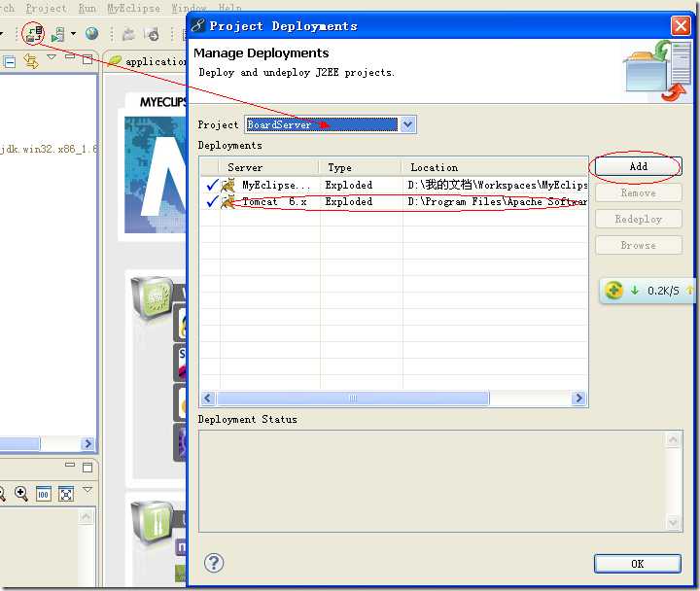Click the left panel right scroll arrow
This screenshot has height=591, width=700.
[87, 443]
